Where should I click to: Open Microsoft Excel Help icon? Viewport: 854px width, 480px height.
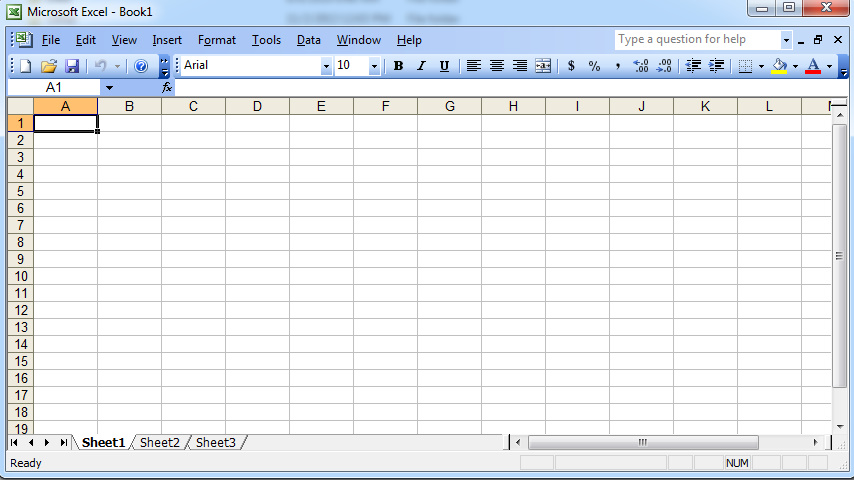coord(140,66)
